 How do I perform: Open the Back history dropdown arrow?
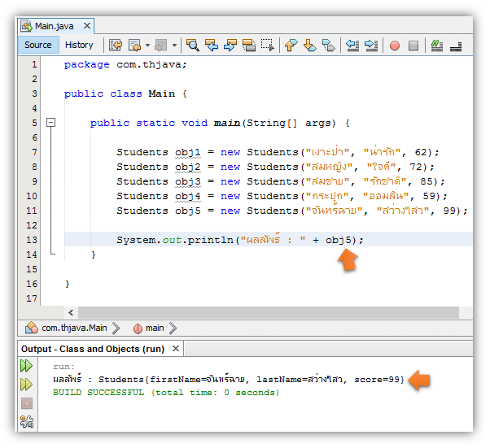147,46
